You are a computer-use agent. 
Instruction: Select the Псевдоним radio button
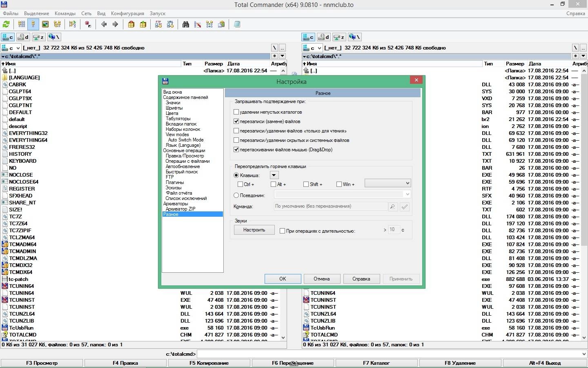pyautogui.click(x=236, y=195)
